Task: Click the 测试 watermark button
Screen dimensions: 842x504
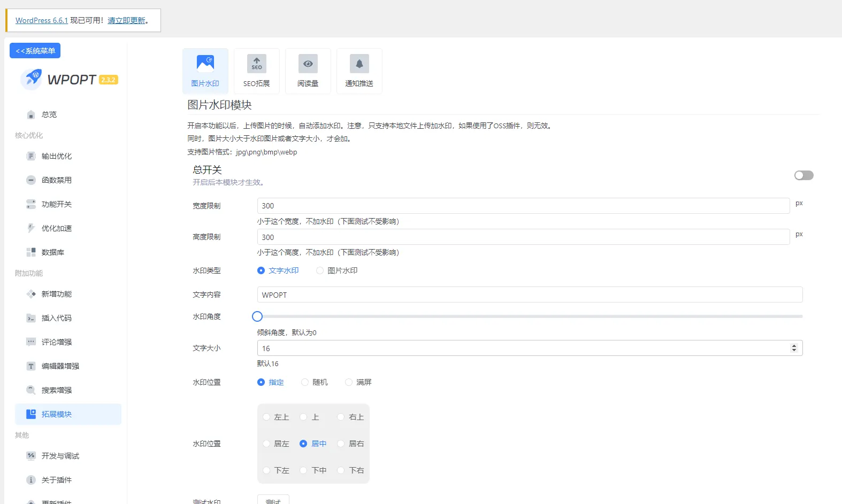Action: click(x=273, y=500)
